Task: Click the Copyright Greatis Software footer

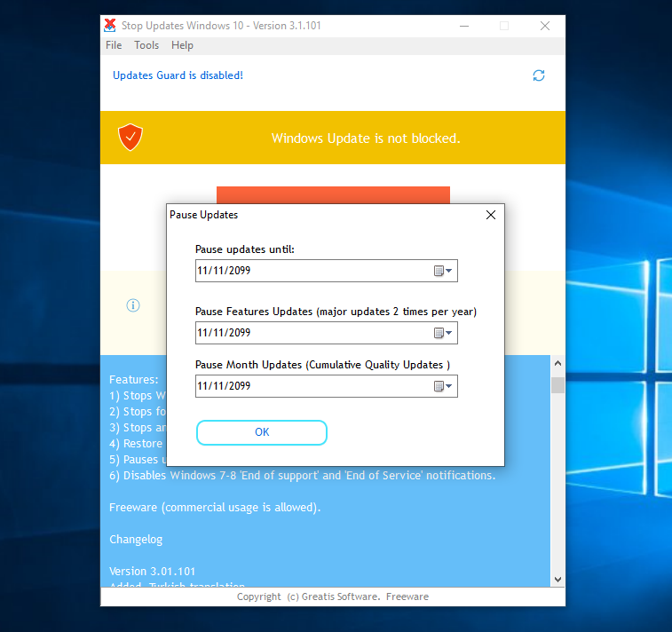Action: click(333, 596)
